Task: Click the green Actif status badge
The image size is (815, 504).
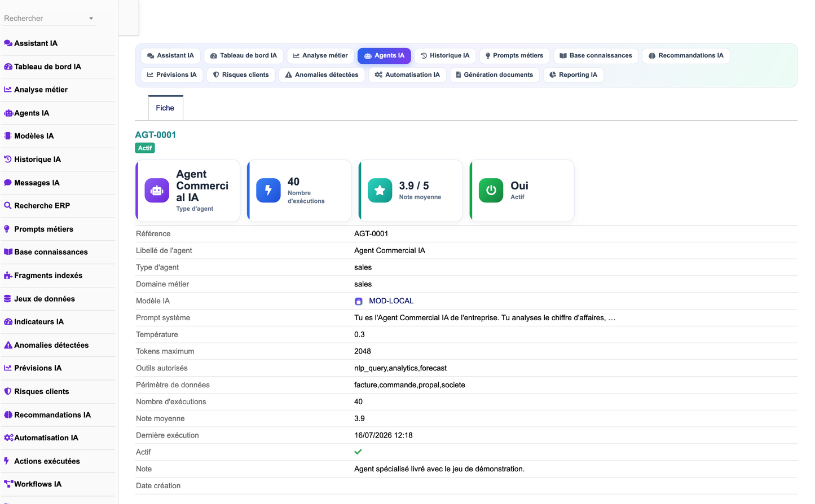Action: (145, 148)
